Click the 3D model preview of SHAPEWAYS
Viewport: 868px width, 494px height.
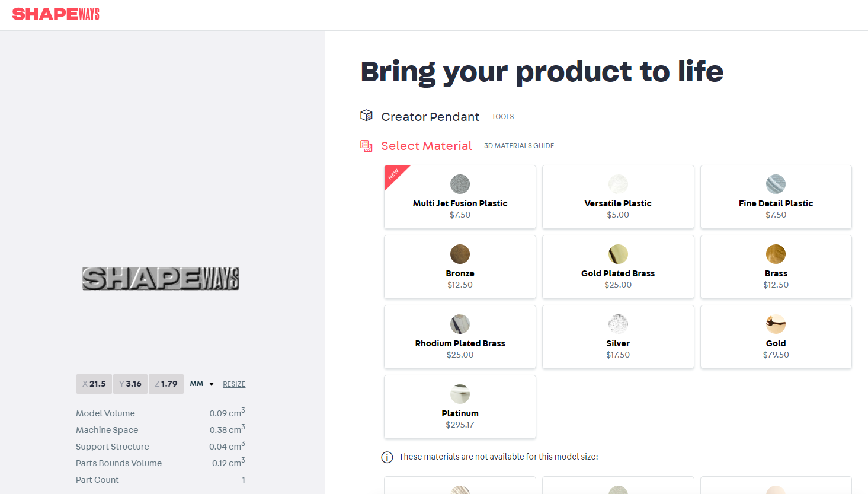161,278
